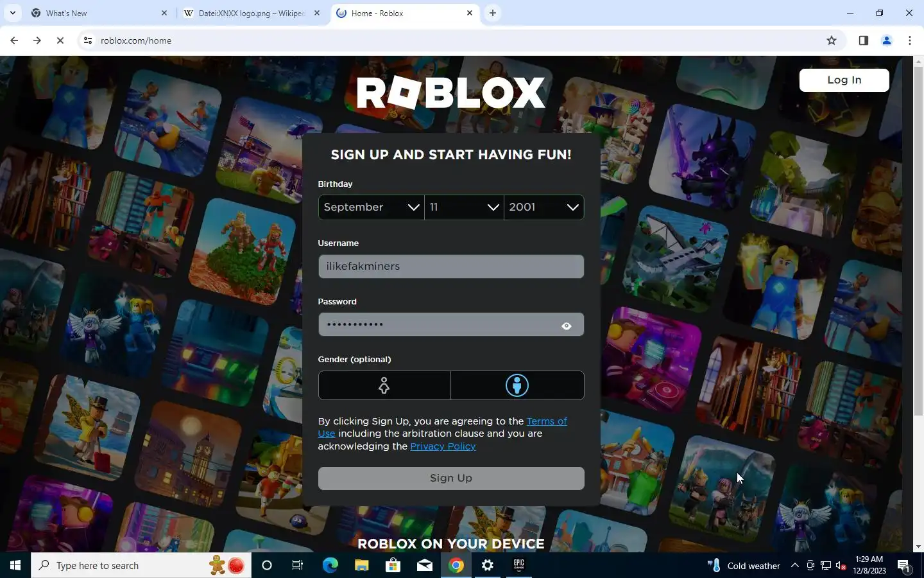Bookmark this page with star icon

pos(832,40)
